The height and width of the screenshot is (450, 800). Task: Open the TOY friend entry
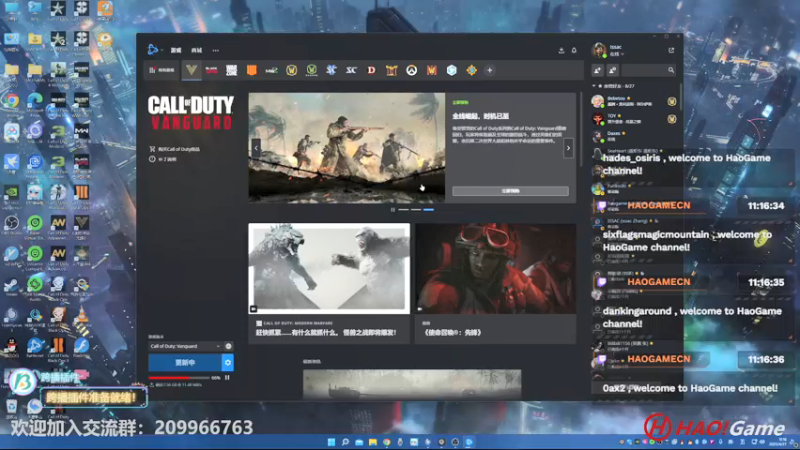click(634, 119)
